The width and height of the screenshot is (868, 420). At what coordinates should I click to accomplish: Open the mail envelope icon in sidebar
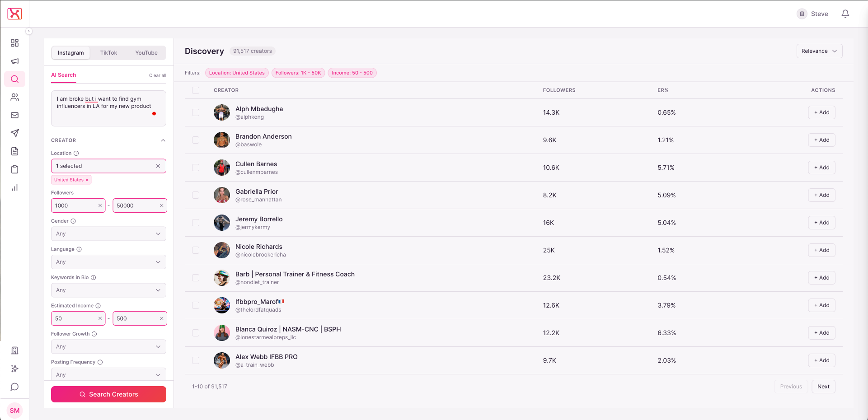(x=14, y=115)
